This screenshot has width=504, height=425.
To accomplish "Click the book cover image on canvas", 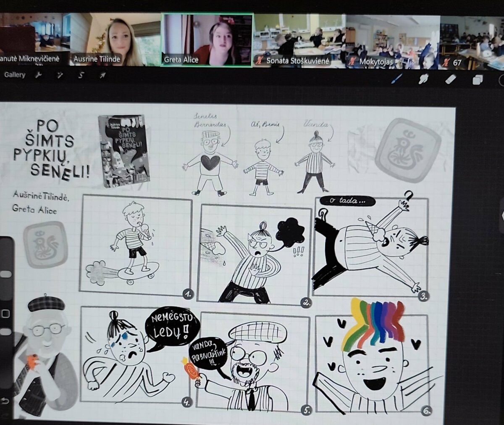I will 123,151.
